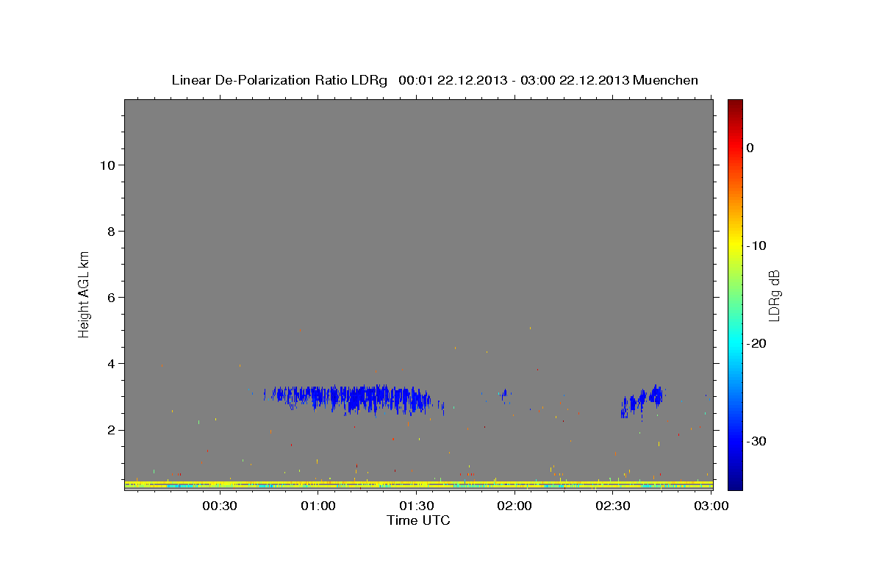Click the 00:30 time tick label

point(220,506)
